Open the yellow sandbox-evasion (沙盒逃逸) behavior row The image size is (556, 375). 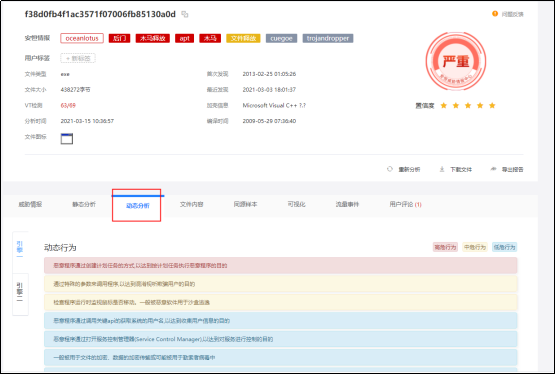[280, 302]
